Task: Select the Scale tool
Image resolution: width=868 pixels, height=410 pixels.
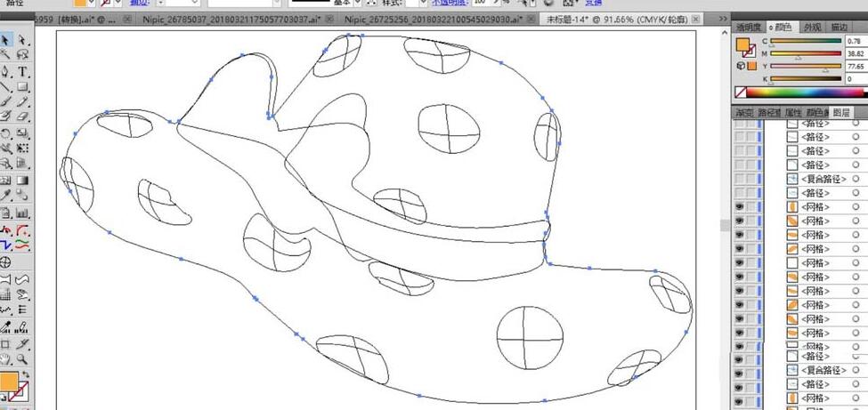Action: [x=22, y=133]
